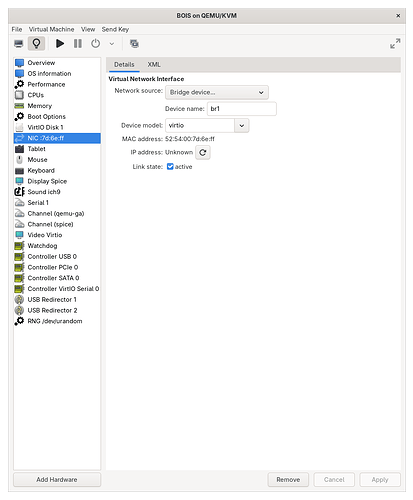Select NIC :7d:6e:ff entry

tap(57, 138)
